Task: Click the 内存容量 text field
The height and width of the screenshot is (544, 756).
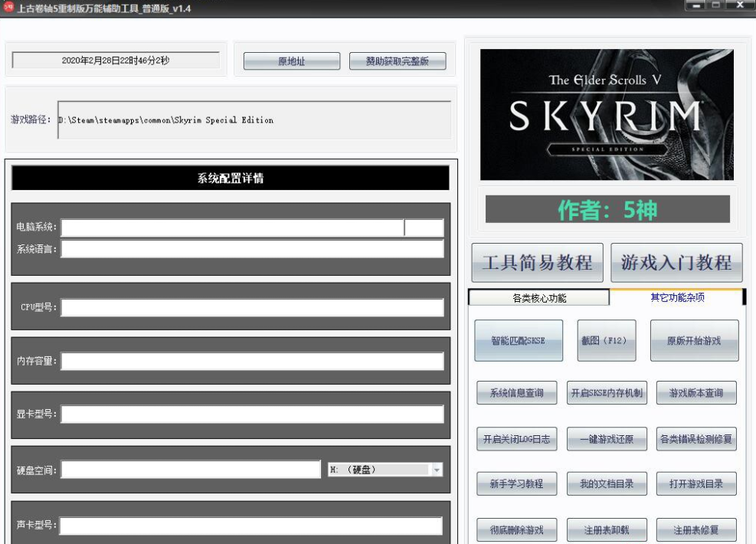Action: pyautogui.click(x=252, y=361)
